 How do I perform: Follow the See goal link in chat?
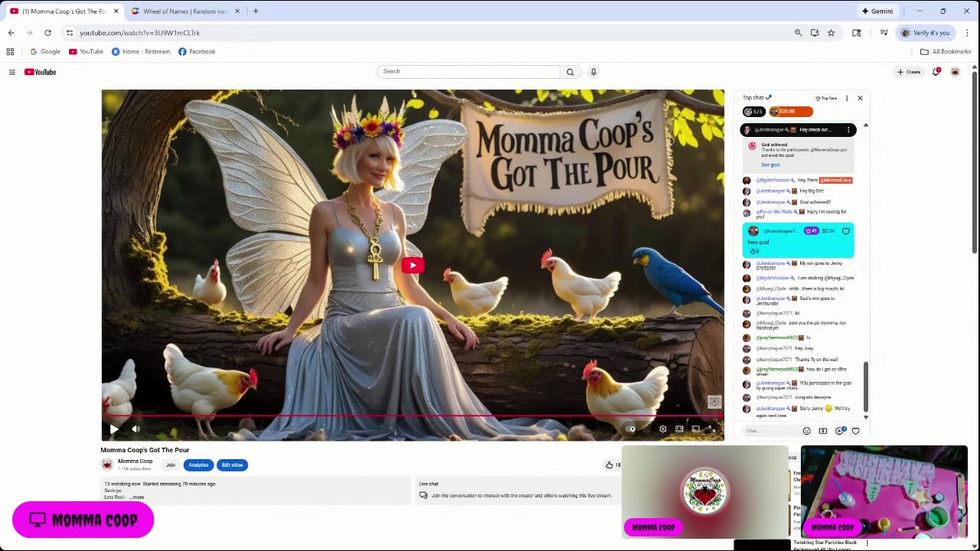pyautogui.click(x=770, y=165)
